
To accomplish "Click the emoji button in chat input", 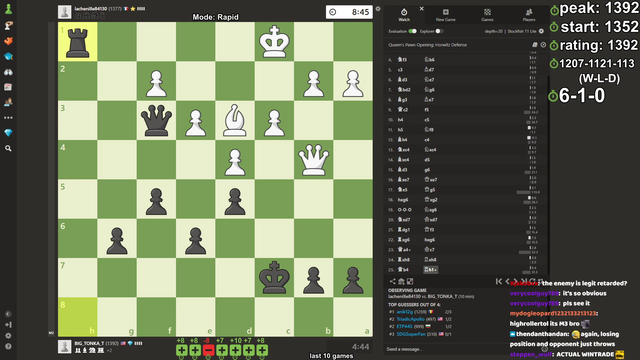I will (x=544, y=349).
